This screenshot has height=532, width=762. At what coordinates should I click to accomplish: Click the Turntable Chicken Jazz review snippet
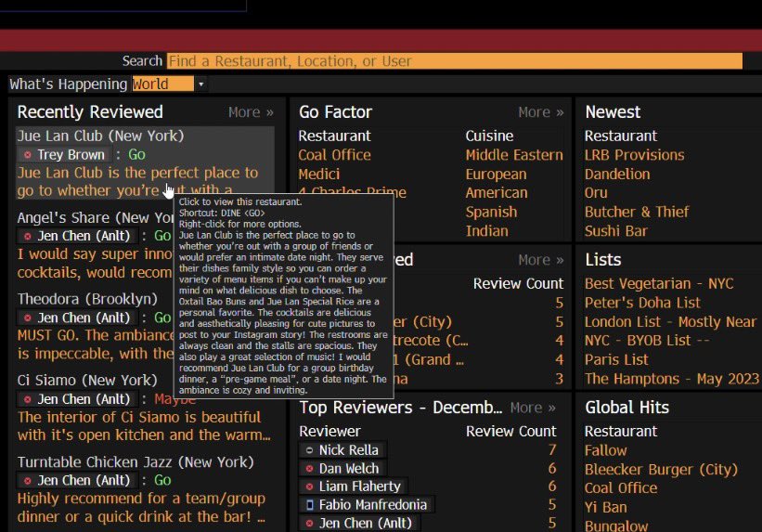pos(141,508)
